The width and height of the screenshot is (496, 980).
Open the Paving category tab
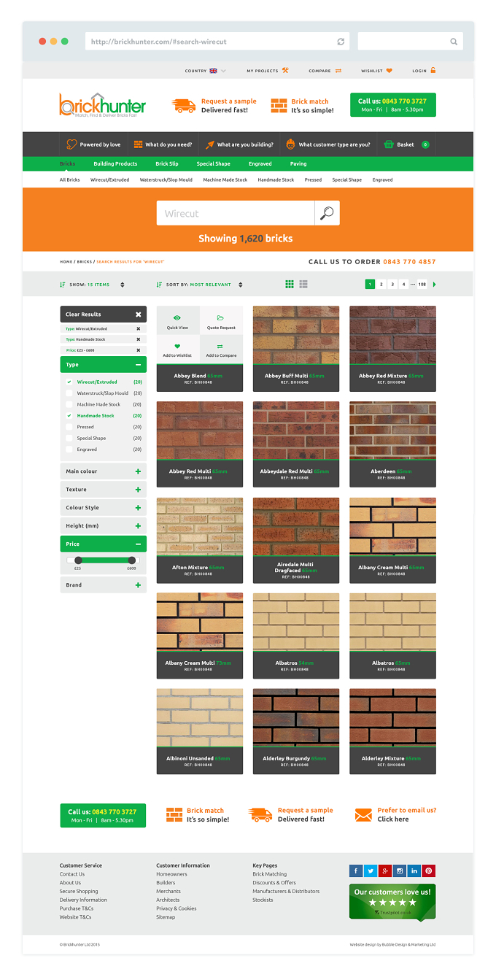click(298, 164)
